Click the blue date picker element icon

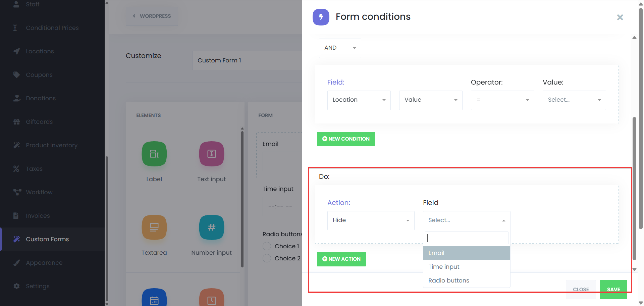pyautogui.click(x=154, y=298)
